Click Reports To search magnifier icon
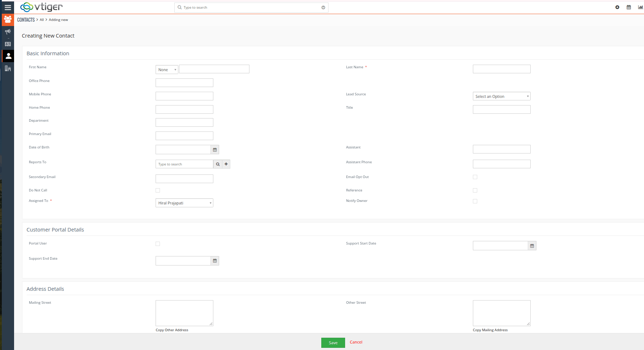Viewport: 644px width, 350px height. (218, 164)
